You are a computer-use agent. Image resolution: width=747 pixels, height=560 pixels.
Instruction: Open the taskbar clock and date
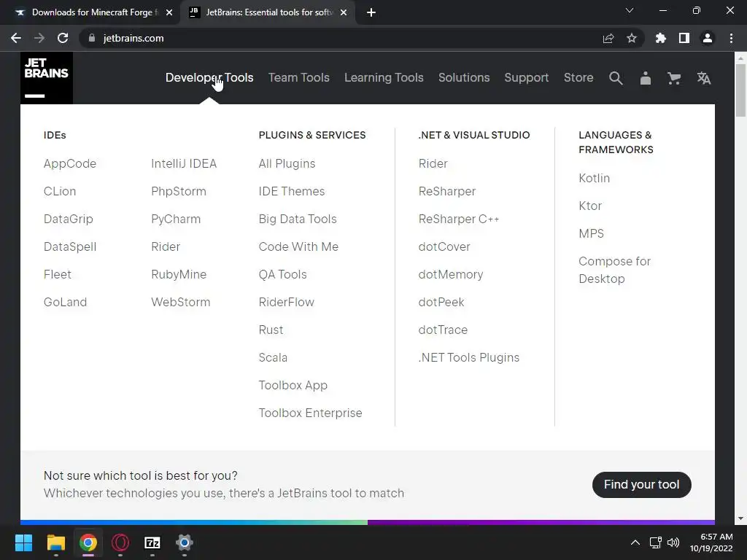click(711, 542)
